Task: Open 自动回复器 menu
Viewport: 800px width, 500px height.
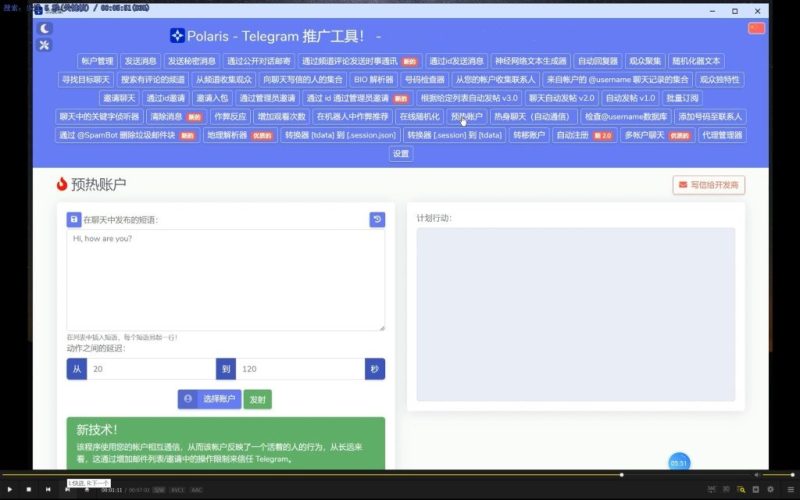Action: tap(597, 61)
